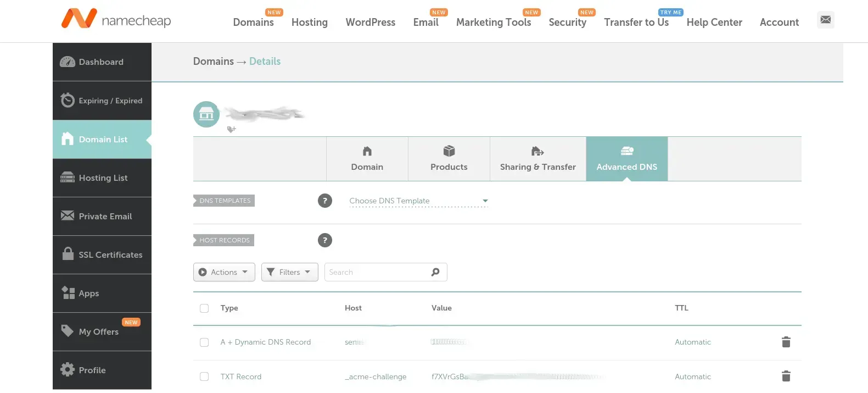Open Dashboard in the sidebar
Screen dimensions: 868x393
pyautogui.click(x=102, y=62)
